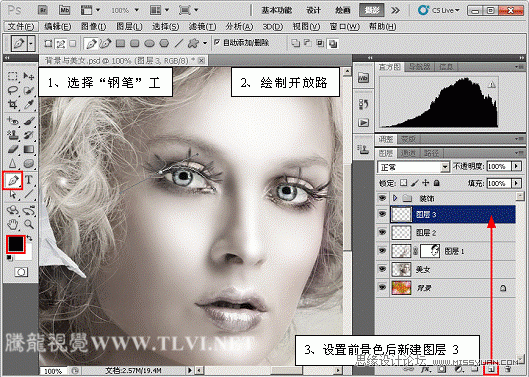Select the Spot Healing Brush tool
The height and width of the screenshot is (377, 529).
[x=12, y=121]
